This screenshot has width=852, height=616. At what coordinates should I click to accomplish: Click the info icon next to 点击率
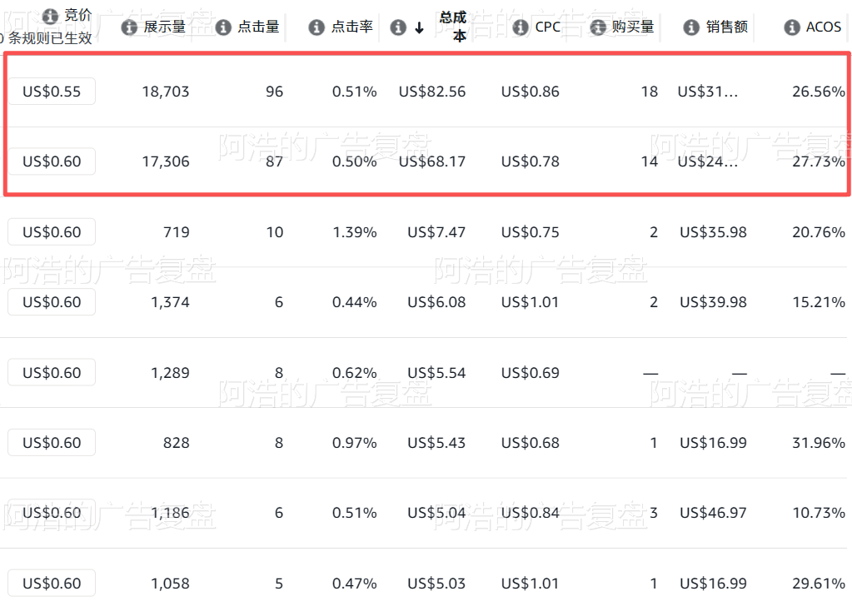(x=316, y=27)
